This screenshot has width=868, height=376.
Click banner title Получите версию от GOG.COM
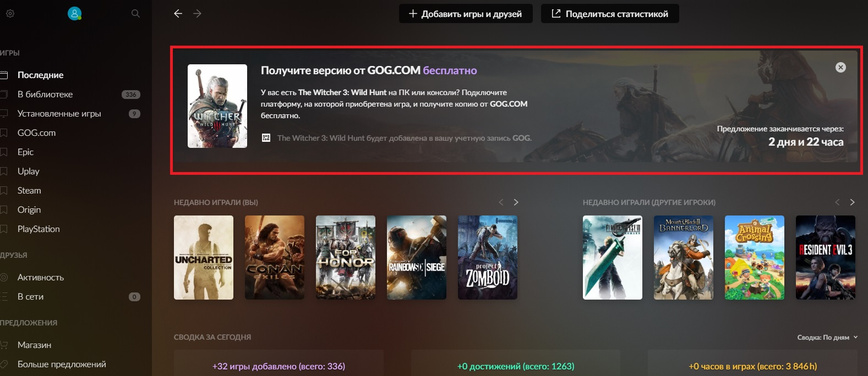369,70
